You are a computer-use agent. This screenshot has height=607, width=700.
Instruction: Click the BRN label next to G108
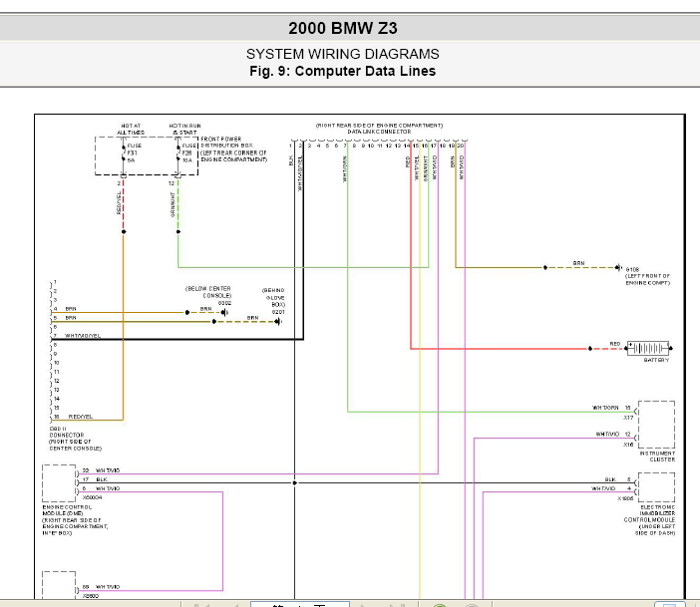click(x=578, y=263)
